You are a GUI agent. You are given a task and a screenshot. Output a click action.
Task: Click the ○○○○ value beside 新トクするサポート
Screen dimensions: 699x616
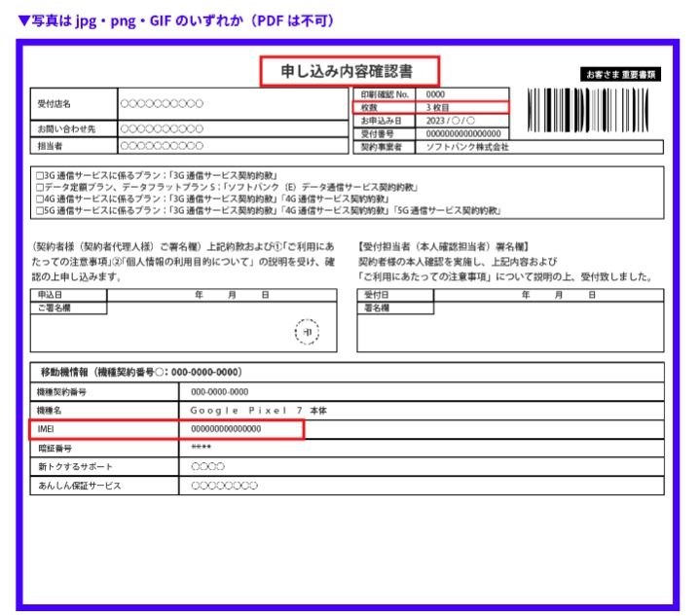pyautogui.click(x=207, y=467)
